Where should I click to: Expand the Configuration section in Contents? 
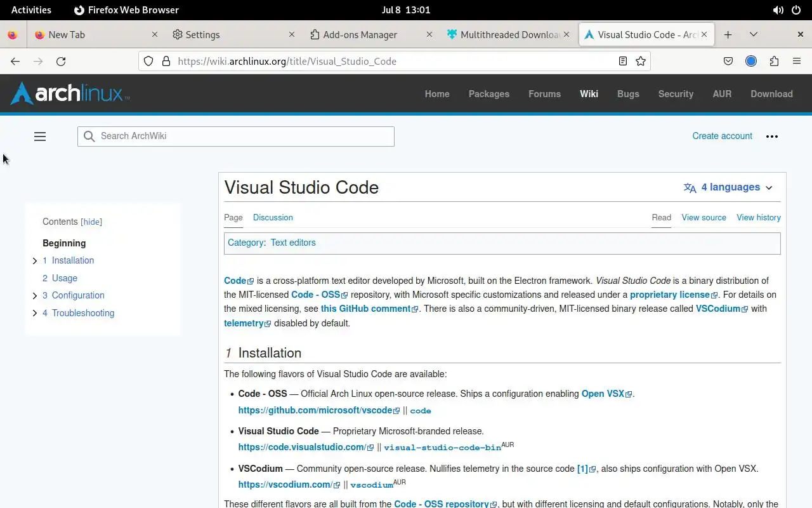[35, 296]
